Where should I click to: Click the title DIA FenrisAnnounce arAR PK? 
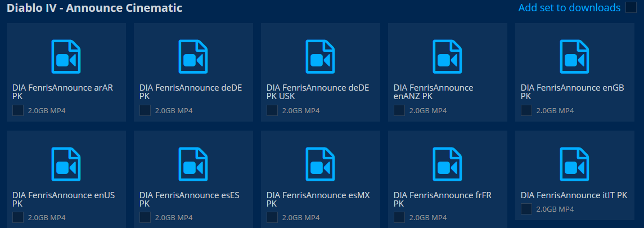click(x=62, y=92)
